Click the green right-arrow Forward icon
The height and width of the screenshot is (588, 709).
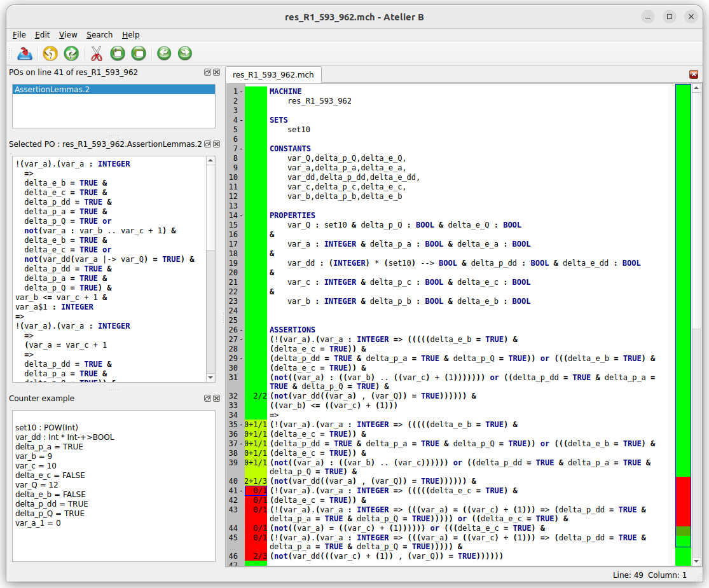pos(185,53)
